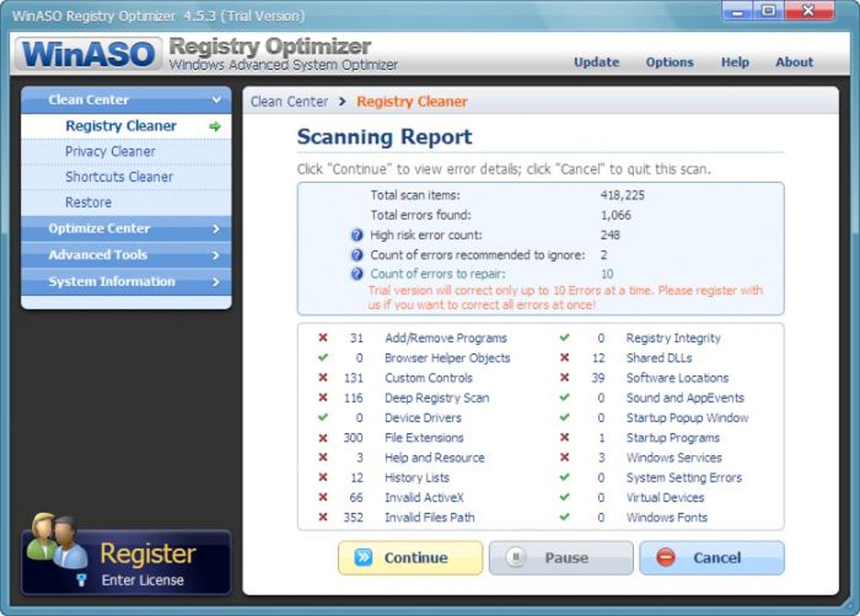Click the red X next to Add/Remove Programs
This screenshot has width=860, height=616.
pos(323,338)
